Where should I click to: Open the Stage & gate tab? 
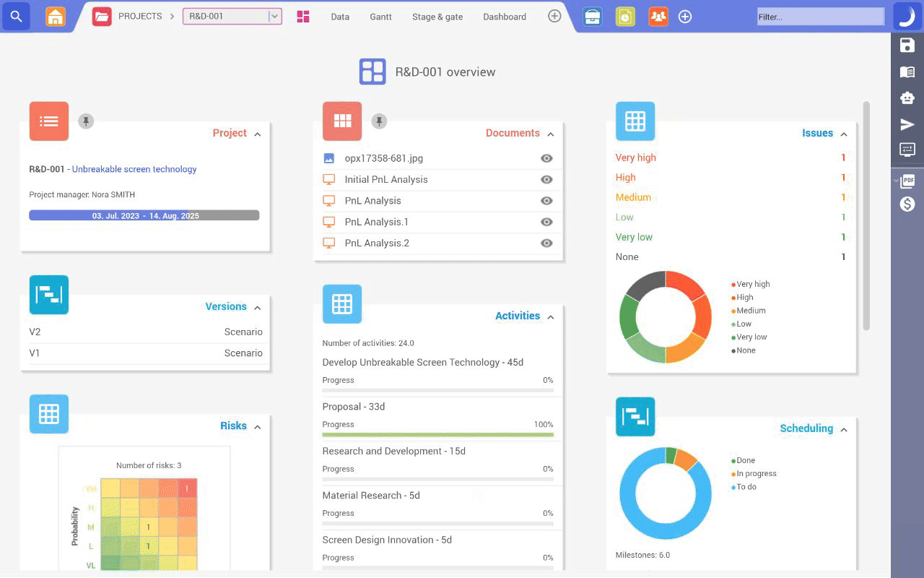point(437,17)
